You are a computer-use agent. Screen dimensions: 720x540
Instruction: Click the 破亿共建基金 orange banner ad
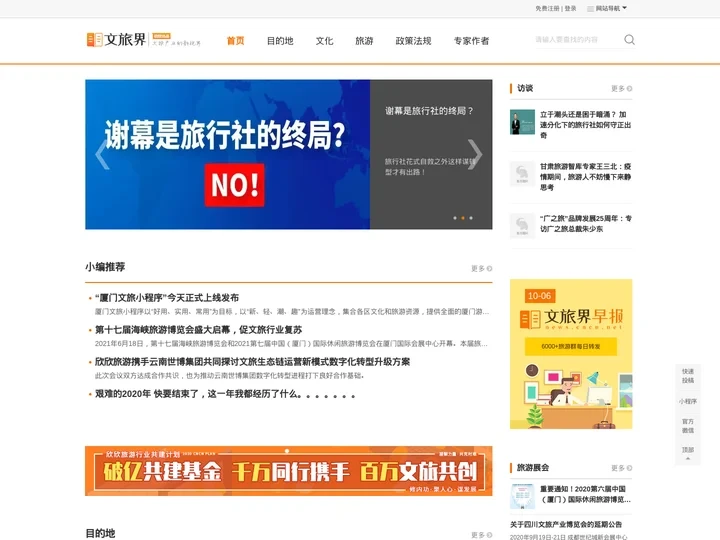(288, 471)
